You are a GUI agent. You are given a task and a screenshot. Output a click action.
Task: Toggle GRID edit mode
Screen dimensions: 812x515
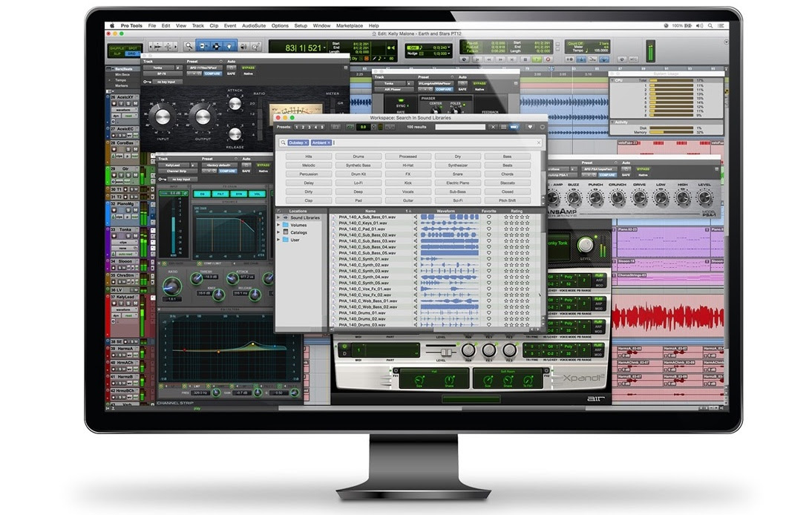click(131, 54)
